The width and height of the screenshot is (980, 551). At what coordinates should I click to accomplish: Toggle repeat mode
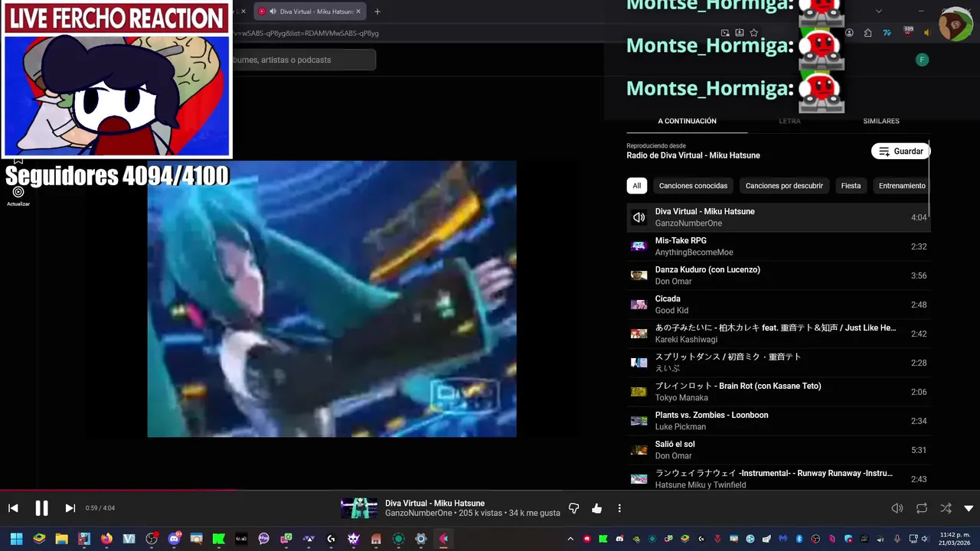coord(922,508)
